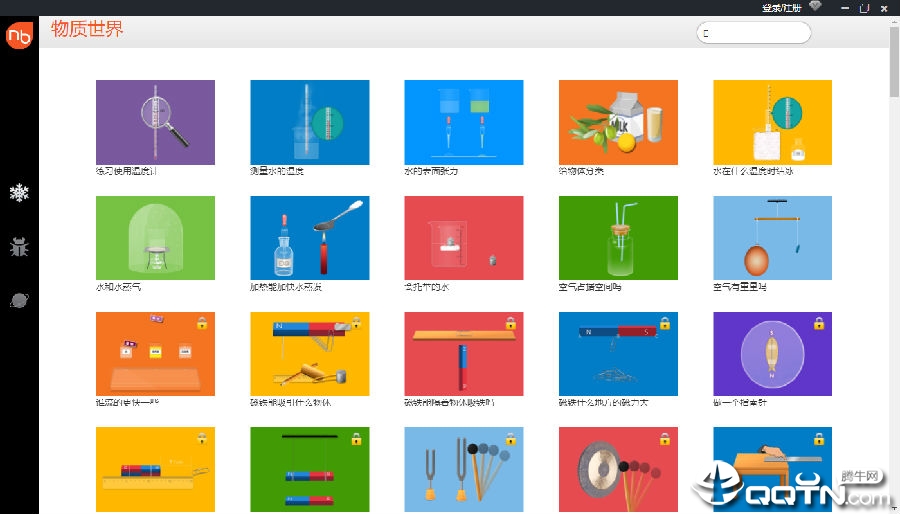Click lock icon on green hanging magnets card
Viewport: 900px width, 514px height.
click(x=356, y=439)
